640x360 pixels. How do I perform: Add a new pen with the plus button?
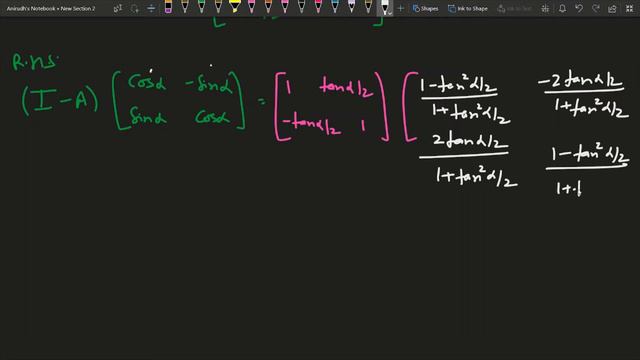pyautogui.click(x=400, y=8)
